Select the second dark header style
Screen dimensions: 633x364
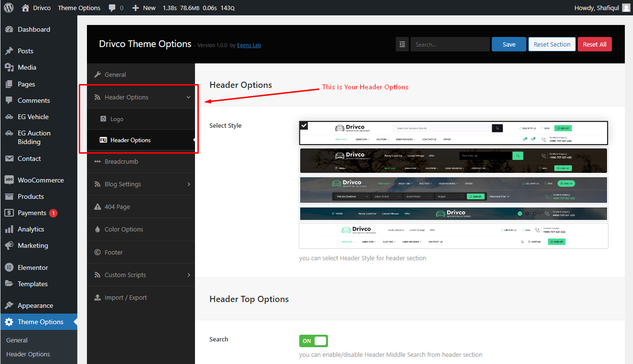(453, 160)
